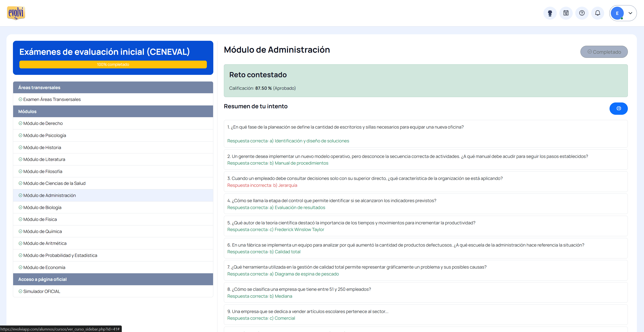Open Módulo de Psicología
The width and height of the screenshot is (644, 332).
(113, 135)
